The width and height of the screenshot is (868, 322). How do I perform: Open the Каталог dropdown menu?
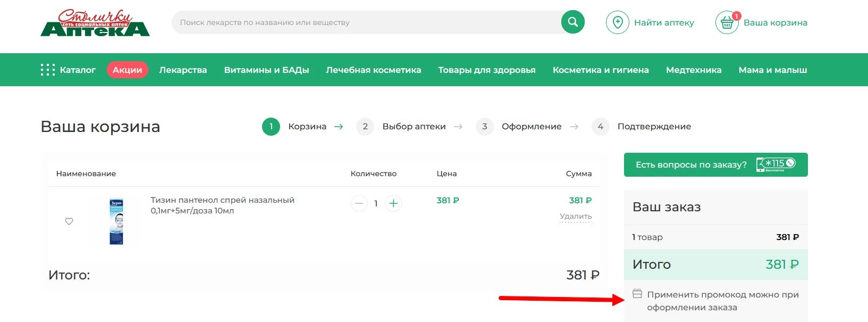[78, 69]
